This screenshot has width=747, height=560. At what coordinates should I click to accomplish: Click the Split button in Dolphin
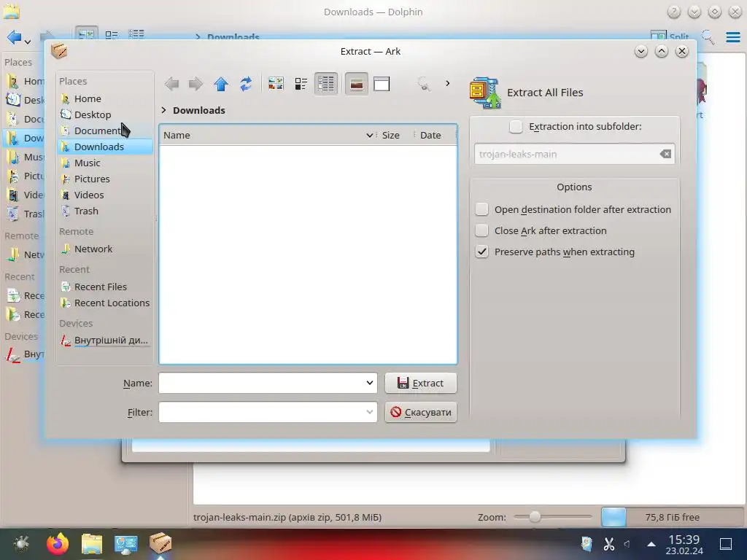point(670,36)
